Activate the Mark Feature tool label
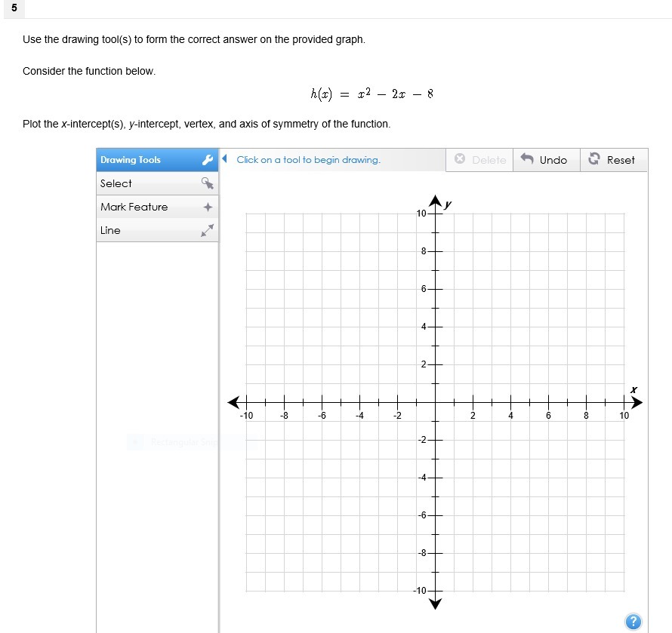The height and width of the screenshot is (633, 672). coord(134,207)
